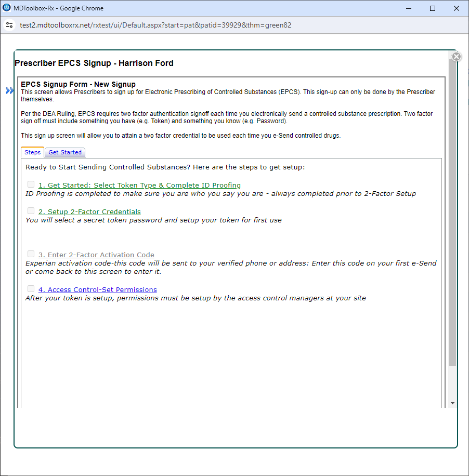Click the blue double-chevron expand icon
Image resolution: width=469 pixels, height=476 pixels.
point(10,90)
